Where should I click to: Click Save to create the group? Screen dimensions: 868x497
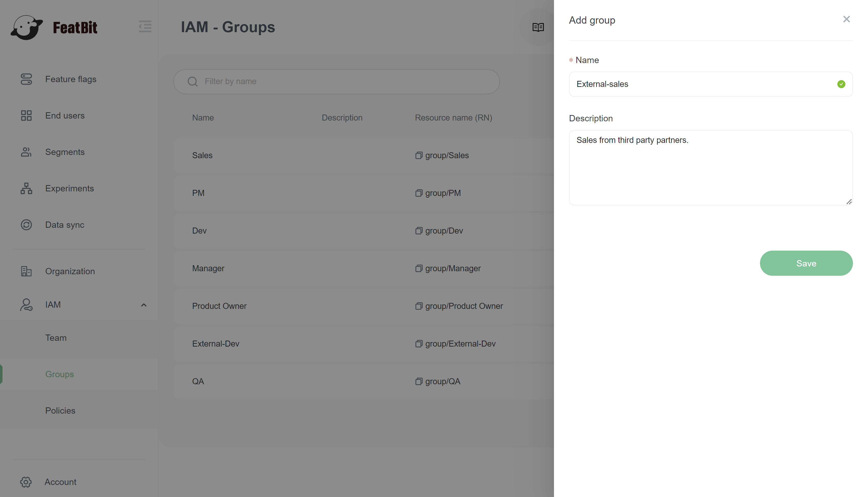[806, 263]
